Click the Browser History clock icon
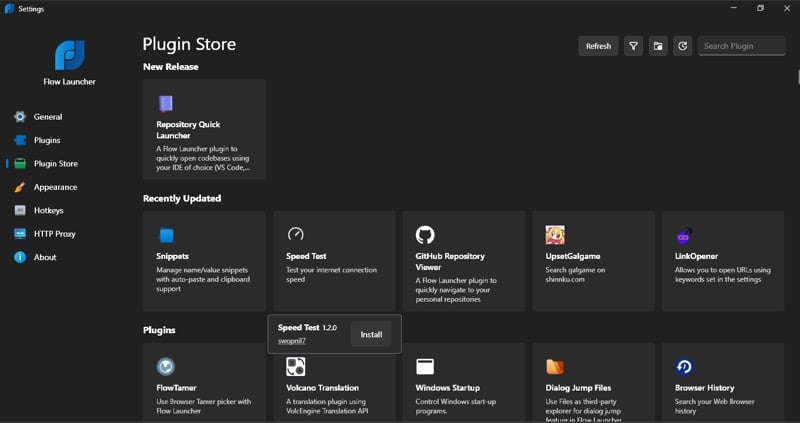 pos(684,366)
